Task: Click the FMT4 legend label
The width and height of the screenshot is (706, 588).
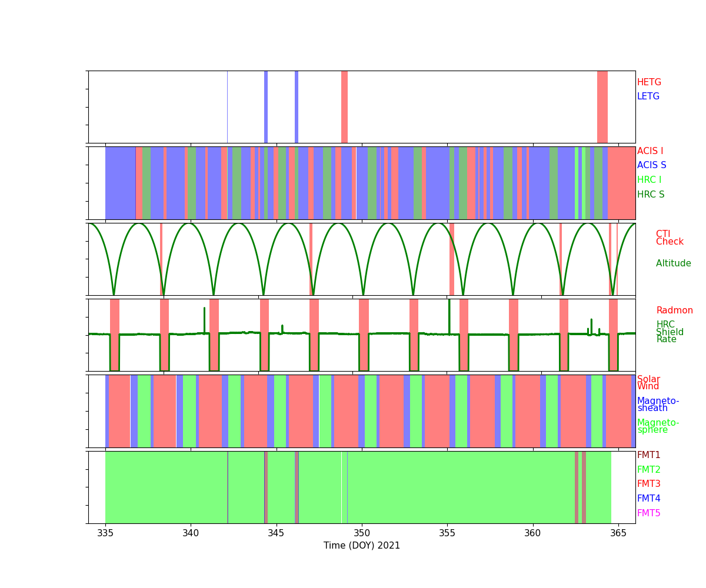Action: pos(648,499)
